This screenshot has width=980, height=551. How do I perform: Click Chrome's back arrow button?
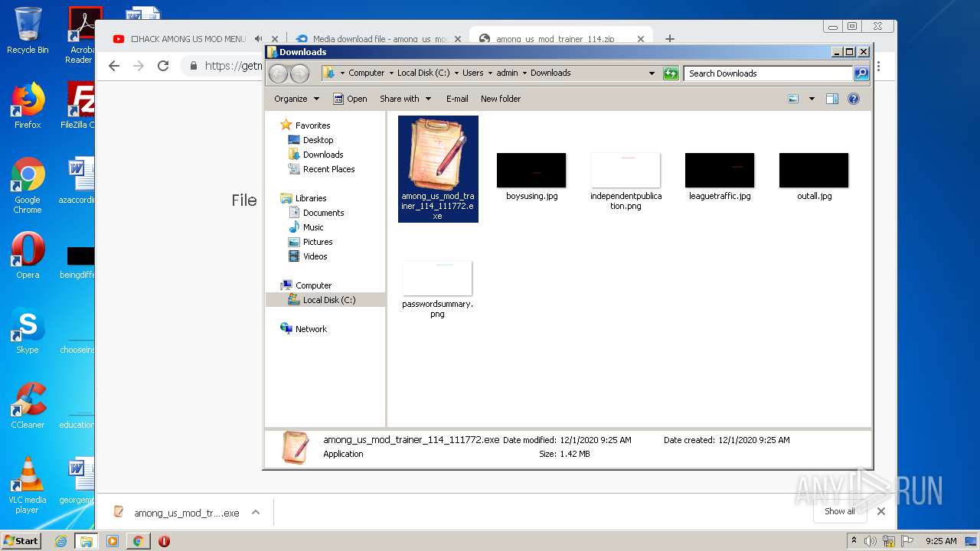pyautogui.click(x=114, y=66)
